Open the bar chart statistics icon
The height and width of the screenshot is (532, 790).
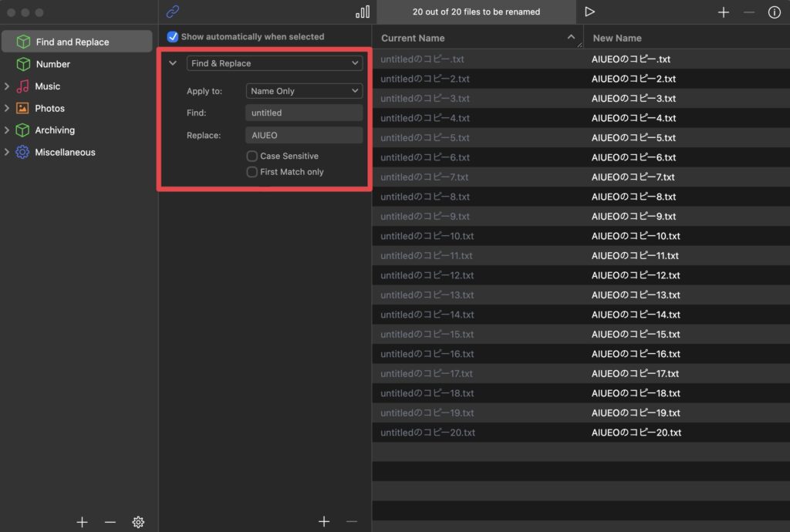362,12
